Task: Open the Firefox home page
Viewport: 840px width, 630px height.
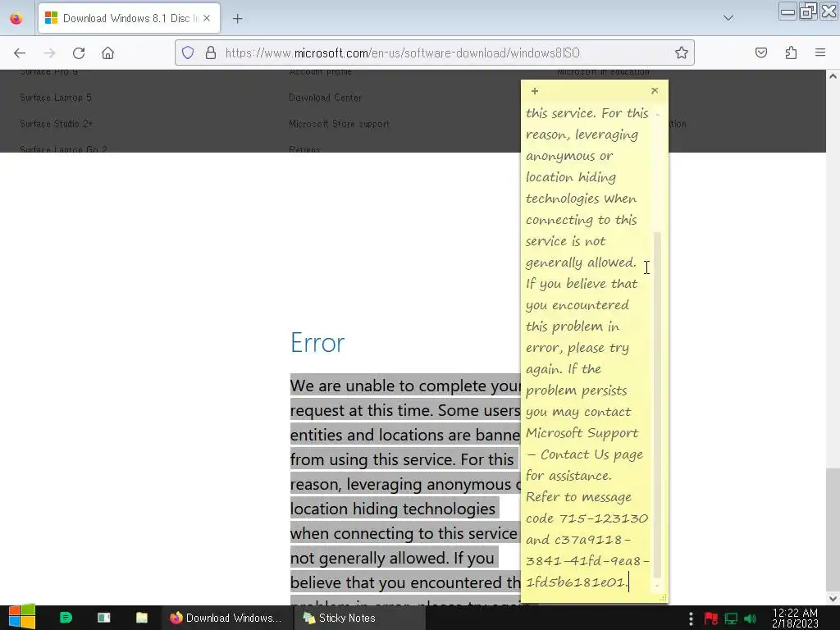Action: click(x=107, y=53)
